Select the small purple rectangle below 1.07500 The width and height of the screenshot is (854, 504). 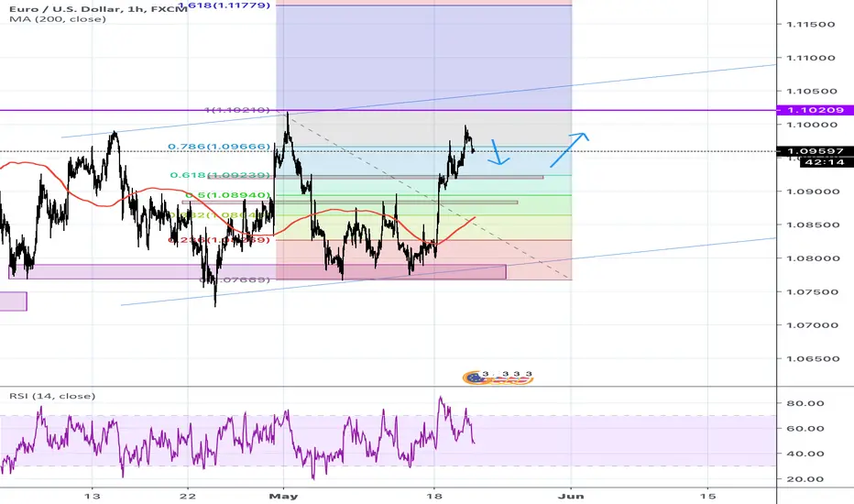click(13, 301)
